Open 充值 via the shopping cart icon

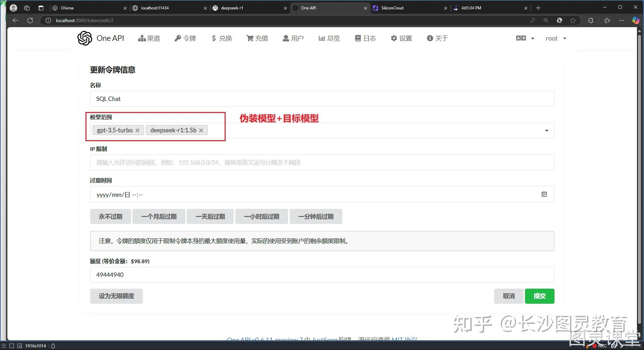(x=249, y=38)
